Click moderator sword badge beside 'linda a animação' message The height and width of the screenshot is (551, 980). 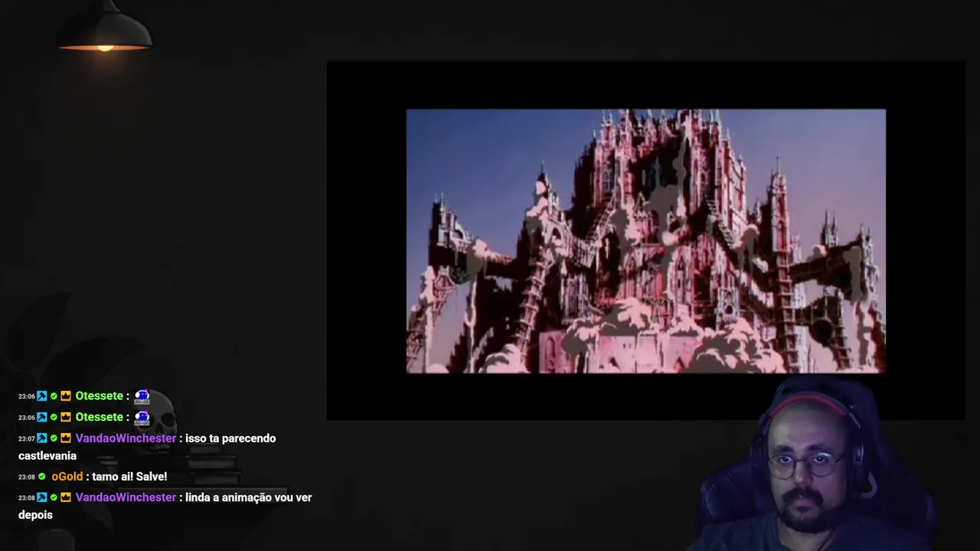[42, 497]
